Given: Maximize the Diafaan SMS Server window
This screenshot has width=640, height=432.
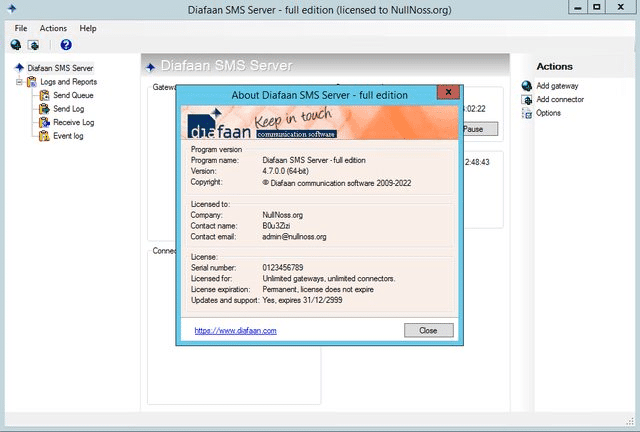Looking at the screenshot, I should (596, 7).
